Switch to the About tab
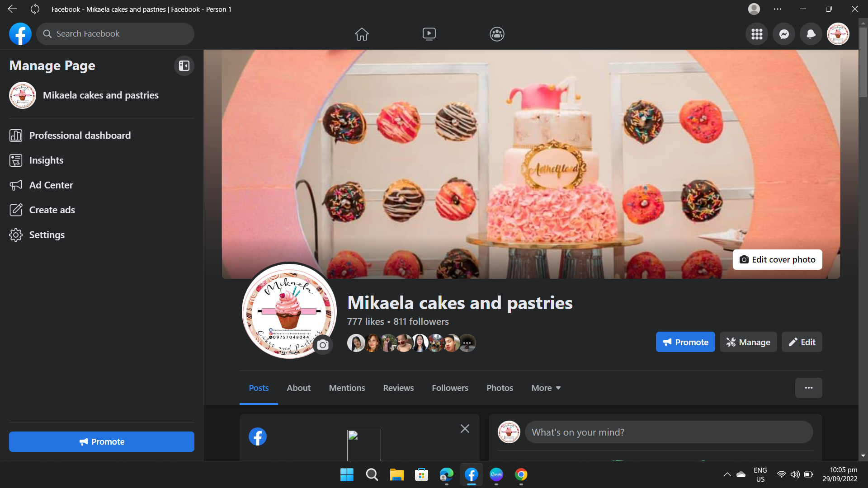The width and height of the screenshot is (868, 488). [x=298, y=388]
